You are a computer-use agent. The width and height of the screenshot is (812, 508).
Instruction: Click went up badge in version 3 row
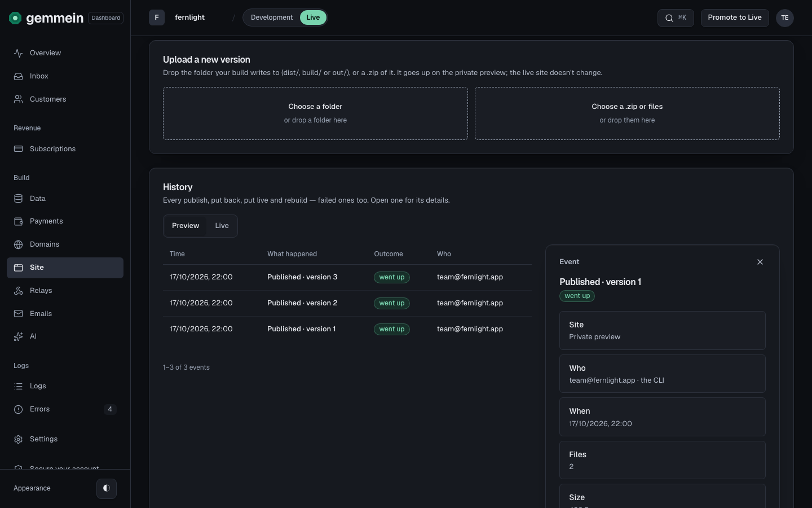pyautogui.click(x=392, y=277)
